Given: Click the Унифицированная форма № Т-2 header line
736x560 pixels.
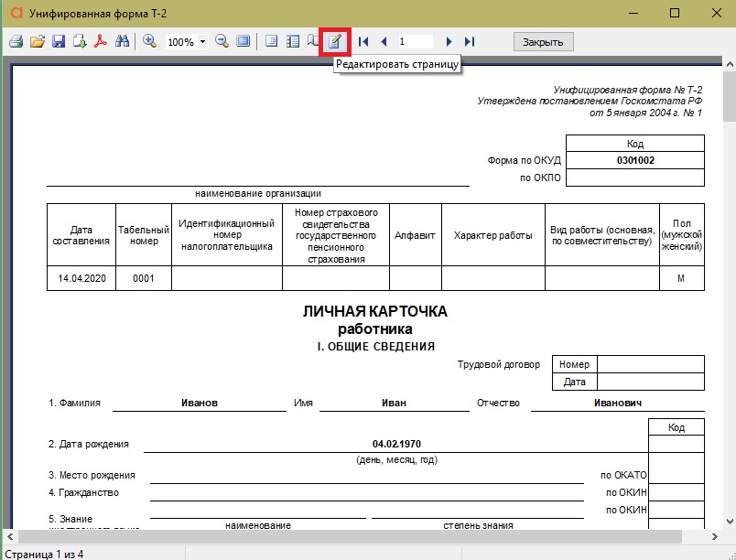Looking at the screenshot, I should tap(628, 90).
